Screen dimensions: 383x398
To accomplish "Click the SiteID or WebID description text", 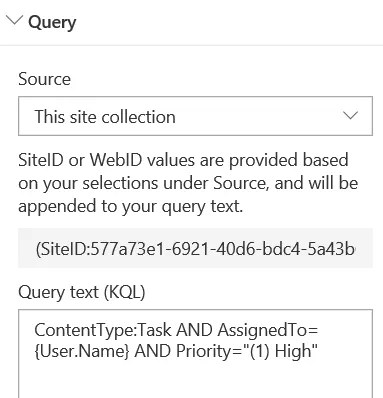I will pyautogui.click(x=188, y=183).
